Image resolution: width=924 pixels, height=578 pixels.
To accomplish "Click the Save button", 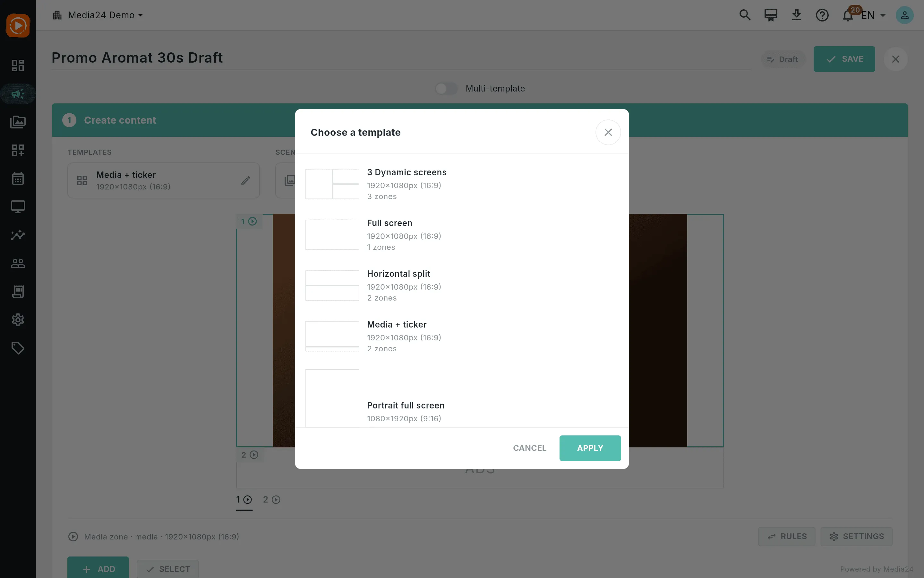I will 844,59.
